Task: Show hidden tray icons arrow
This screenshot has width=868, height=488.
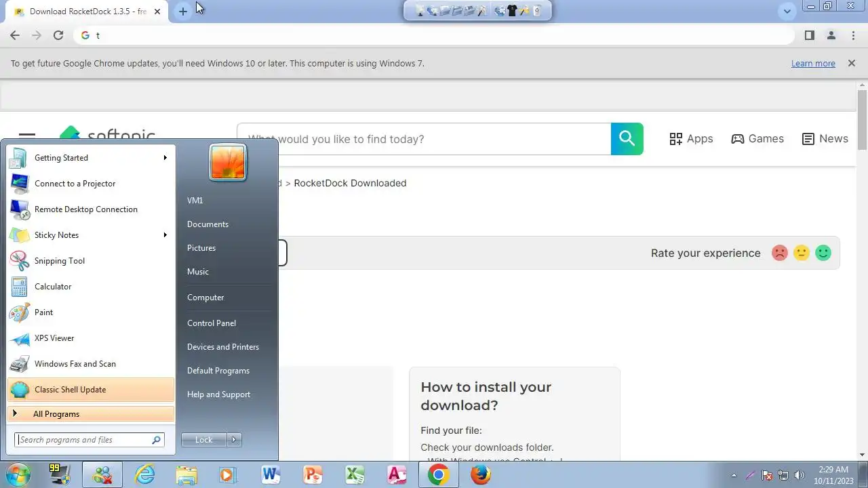Action: (734, 475)
